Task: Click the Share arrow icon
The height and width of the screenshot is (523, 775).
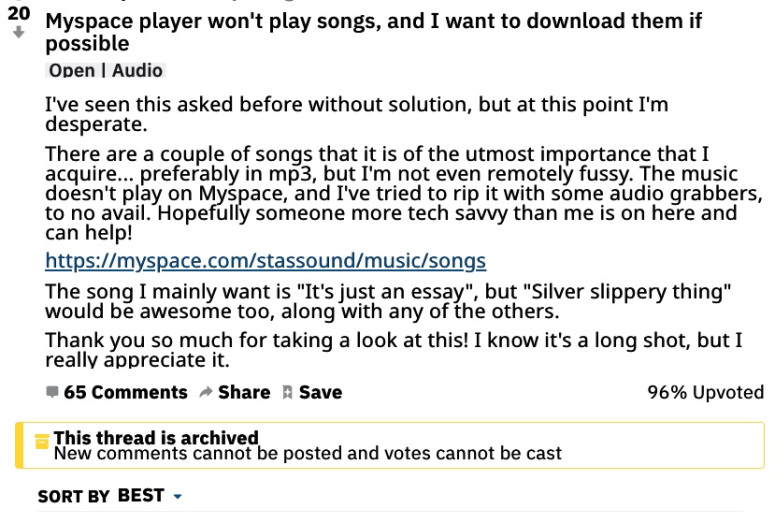Action: click(206, 392)
